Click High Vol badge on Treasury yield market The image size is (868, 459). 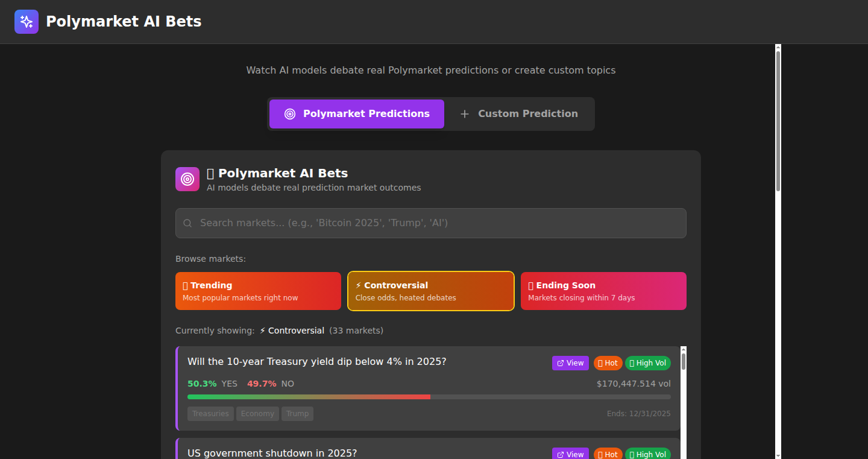click(648, 363)
